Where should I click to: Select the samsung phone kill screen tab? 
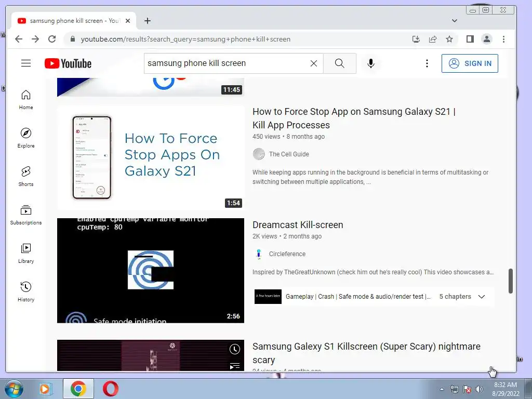[x=74, y=21]
